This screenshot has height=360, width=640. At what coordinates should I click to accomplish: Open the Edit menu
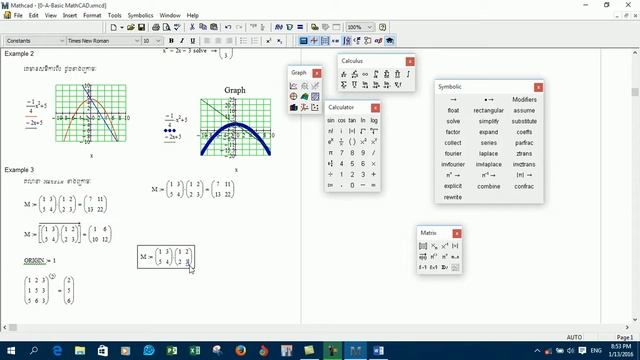(x=33, y=16)
